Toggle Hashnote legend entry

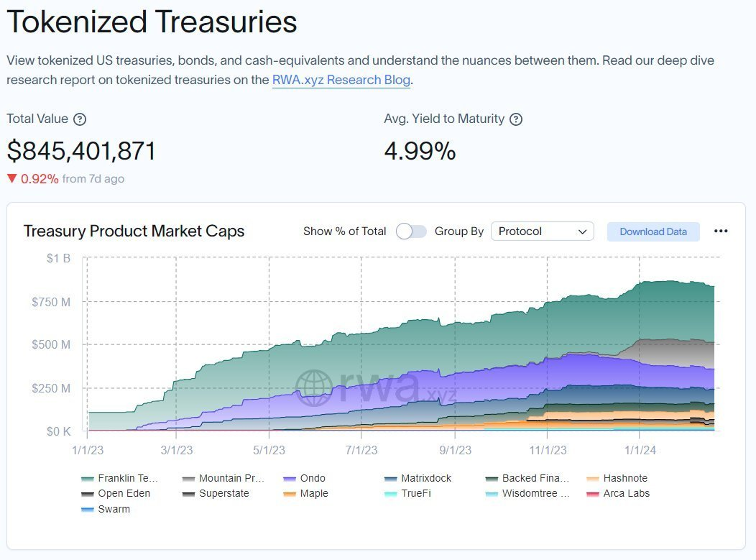617,478
